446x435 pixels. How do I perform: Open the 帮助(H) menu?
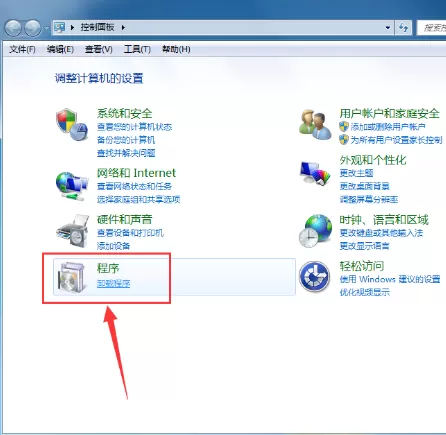pyautogui.click(x=176, y=49)
